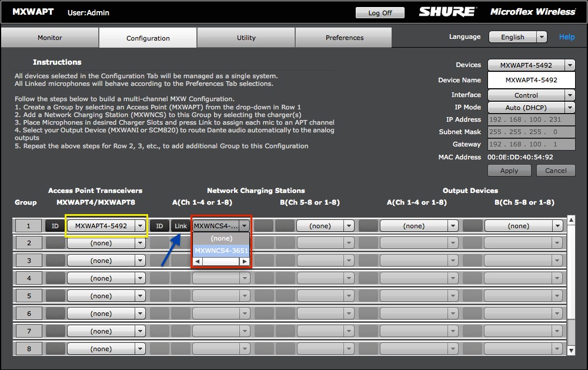Click the Group 1 row number
This screenshot has width=588, height=370.
tap(28, 226)
